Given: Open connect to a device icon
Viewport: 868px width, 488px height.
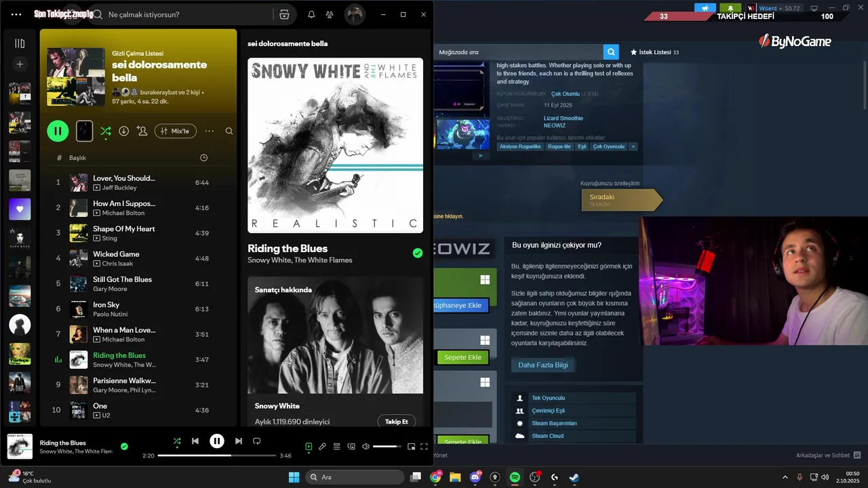Looking at the screenshot, I should (351, 447).
